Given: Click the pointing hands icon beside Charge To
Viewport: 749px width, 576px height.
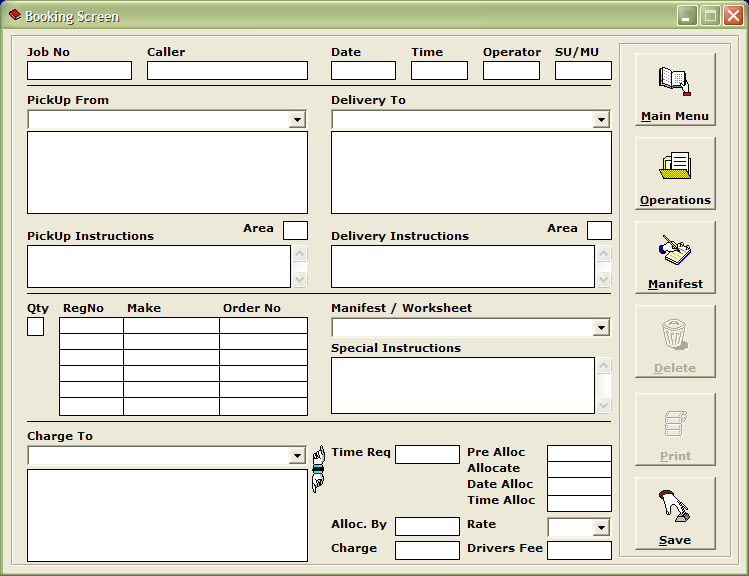Looking at the screenshot, I should [319, 469].
